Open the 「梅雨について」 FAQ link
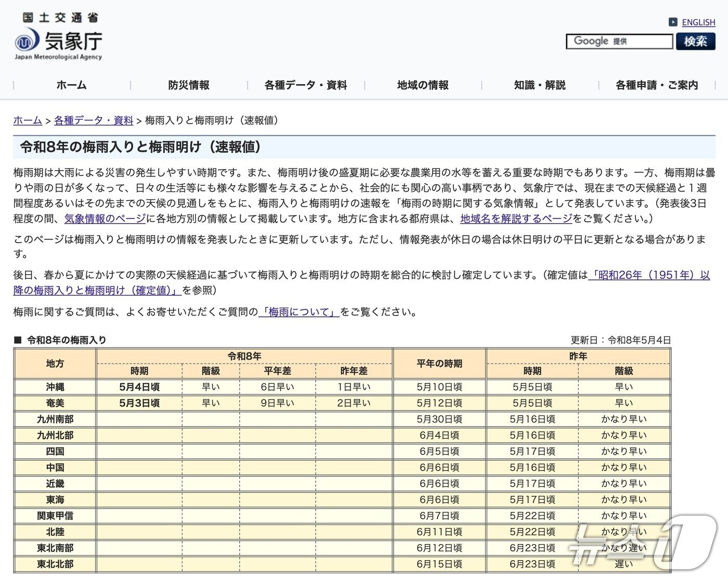 click(299, 313)
